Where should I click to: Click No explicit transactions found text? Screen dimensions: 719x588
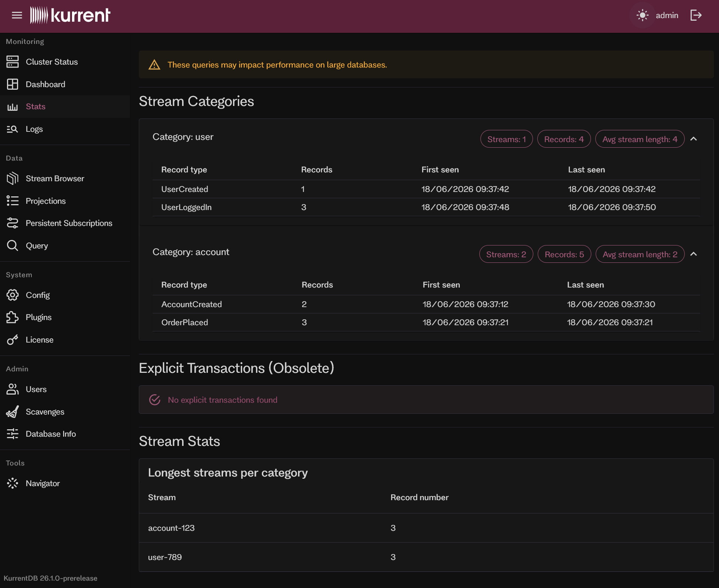(x=223, y=400)
